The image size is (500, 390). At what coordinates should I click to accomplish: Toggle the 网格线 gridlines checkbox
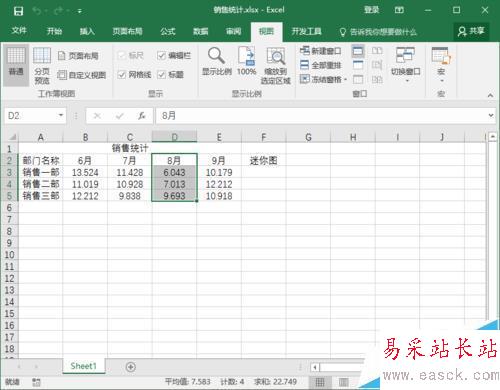point(134,75)
